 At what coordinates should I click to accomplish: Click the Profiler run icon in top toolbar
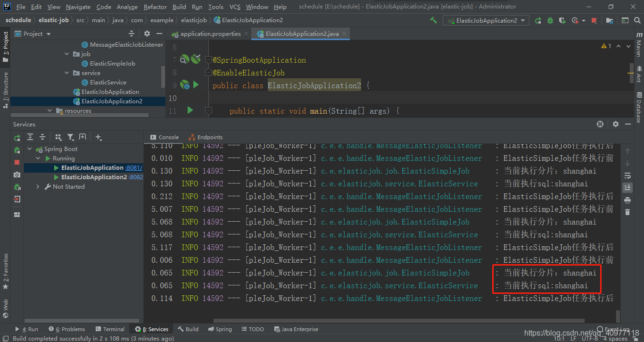575,20
